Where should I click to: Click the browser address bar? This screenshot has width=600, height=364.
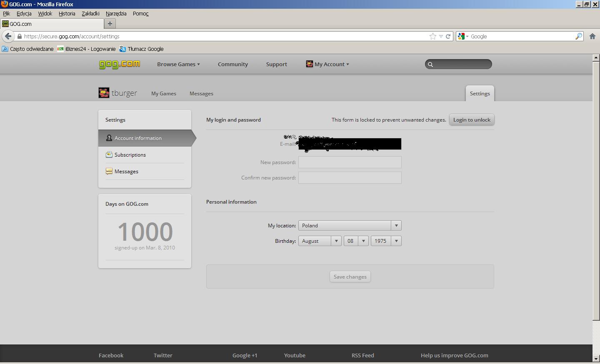[225, 36]
